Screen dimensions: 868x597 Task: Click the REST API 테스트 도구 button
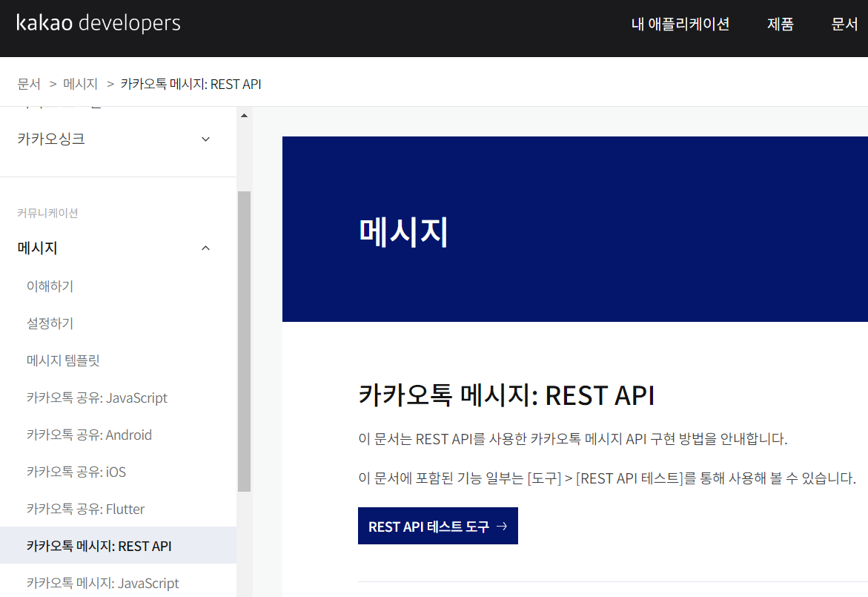[x=438, y=526]
